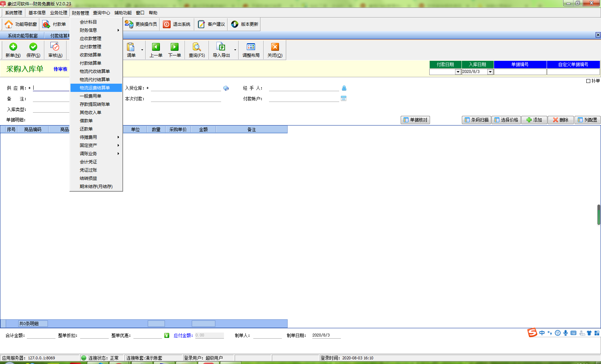Click 本次付款 input field

click(x=186, y=99)
